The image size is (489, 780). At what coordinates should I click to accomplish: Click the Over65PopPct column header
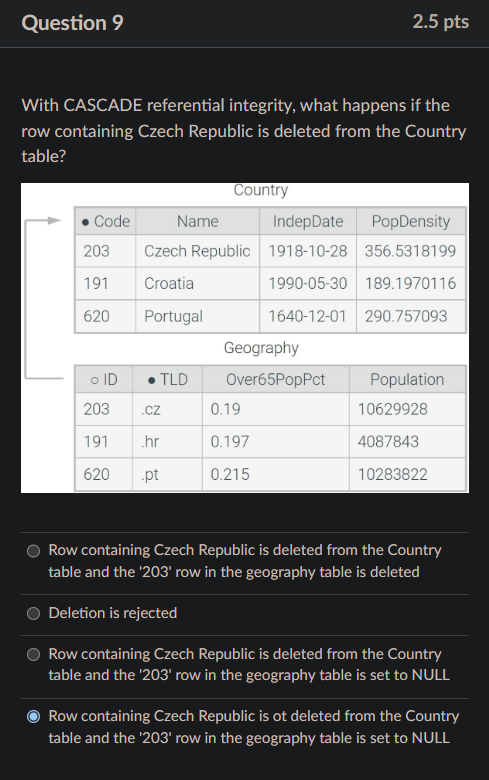[276, 380]
